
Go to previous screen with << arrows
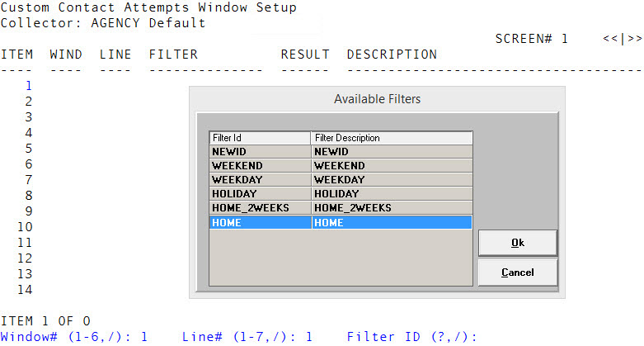(609, 39)
